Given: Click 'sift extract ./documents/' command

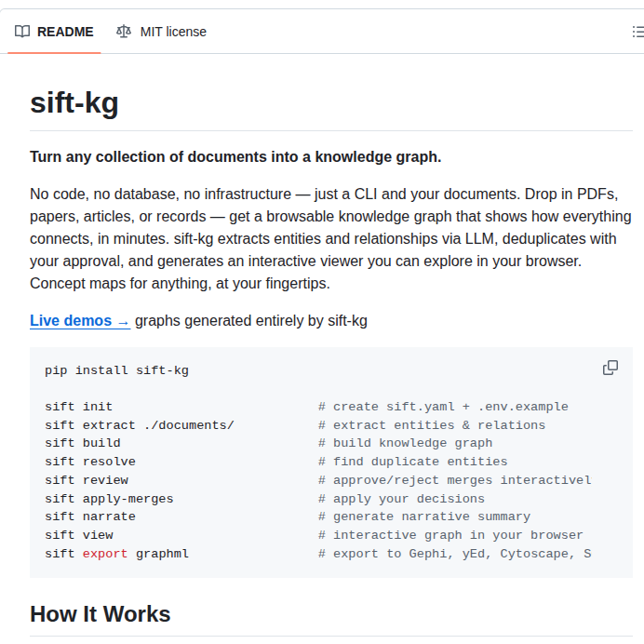Looking at the screenshot, I should (140, 425).
